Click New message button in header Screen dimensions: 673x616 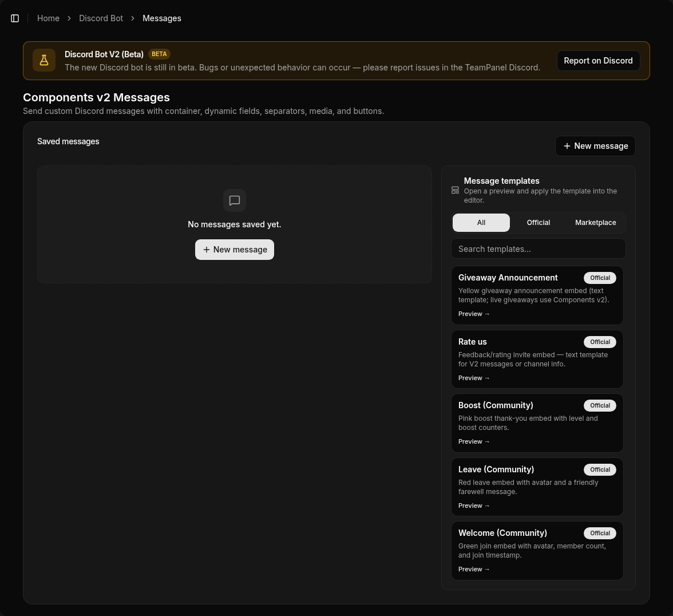point(595,146)
